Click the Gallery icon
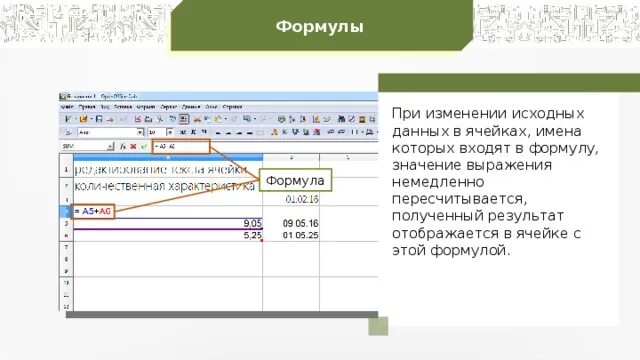This screenshot has width=640, height=360. [x=362, y=119]
